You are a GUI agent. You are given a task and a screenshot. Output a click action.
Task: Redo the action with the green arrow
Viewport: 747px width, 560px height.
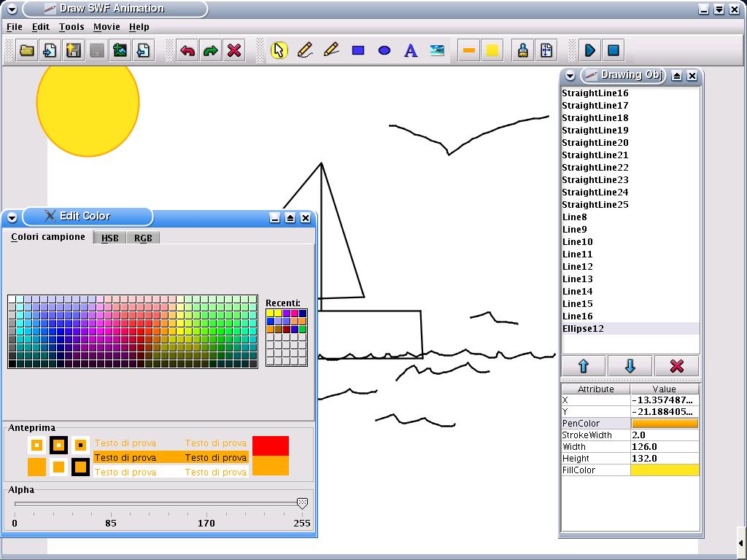point(211,50)
